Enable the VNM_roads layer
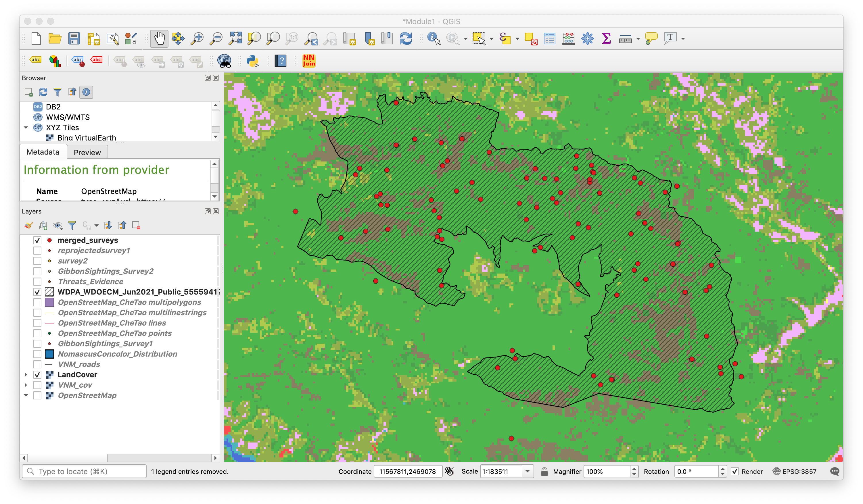The image size is (863, 504). 37,364
